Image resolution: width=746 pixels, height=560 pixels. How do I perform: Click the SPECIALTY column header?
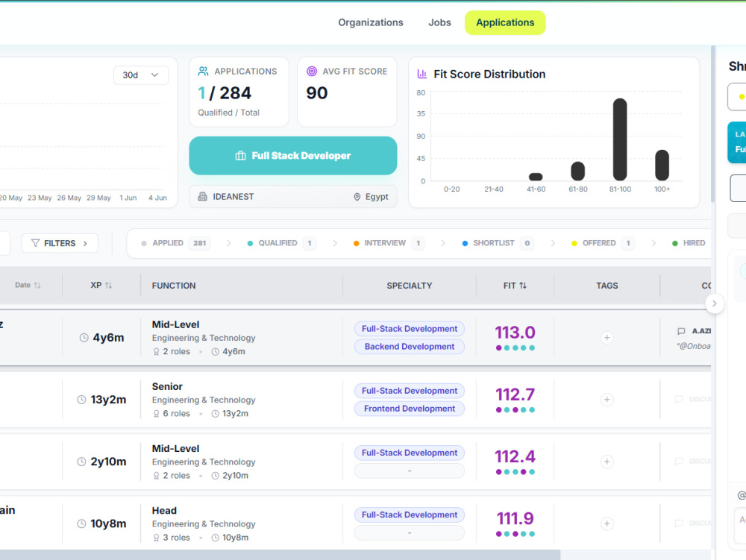point(409,286)
